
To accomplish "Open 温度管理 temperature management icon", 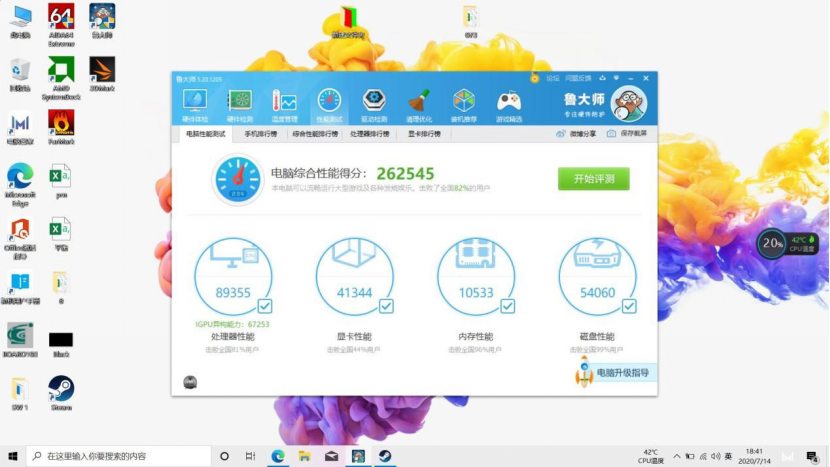I will coord(284,103).
